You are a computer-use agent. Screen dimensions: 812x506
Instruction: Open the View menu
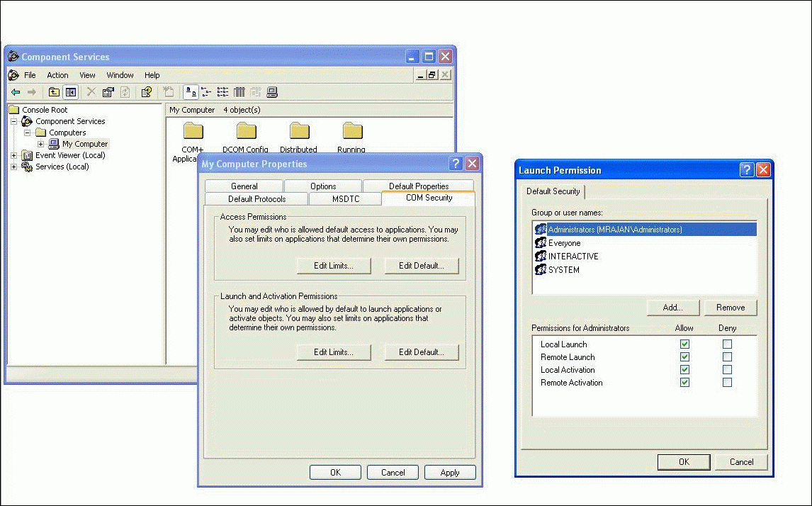pyautogui.click(x=87, y=75)
